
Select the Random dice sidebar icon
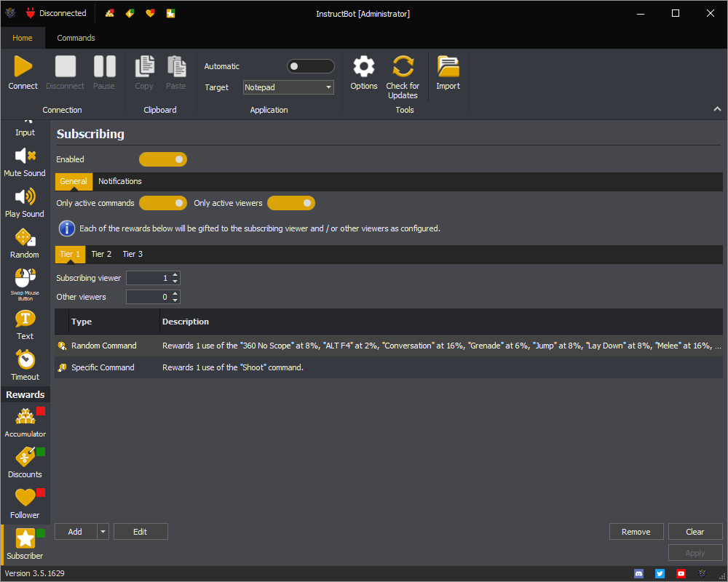(25, 237)
